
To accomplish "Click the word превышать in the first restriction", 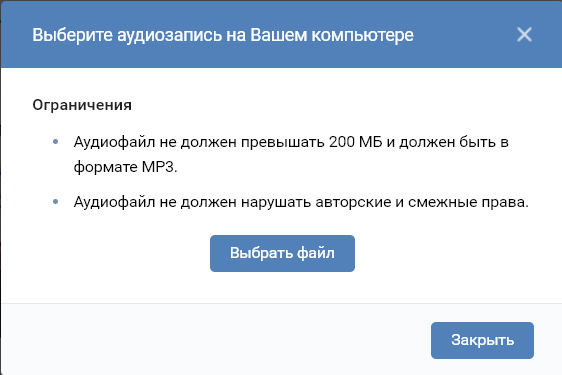I will pyautogui.click(x=283, y=142).
